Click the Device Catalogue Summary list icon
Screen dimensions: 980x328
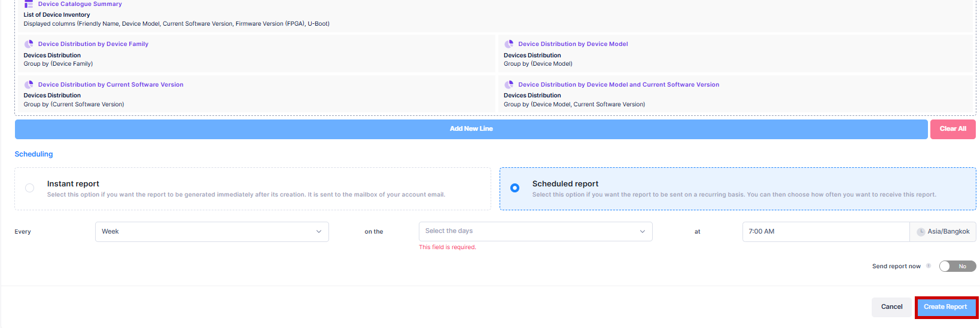(x=29, y=4)
